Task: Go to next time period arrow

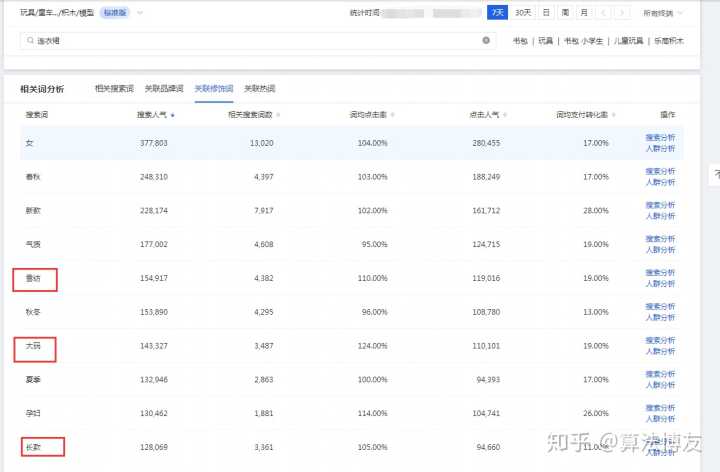Action: (x=623, y=13)
